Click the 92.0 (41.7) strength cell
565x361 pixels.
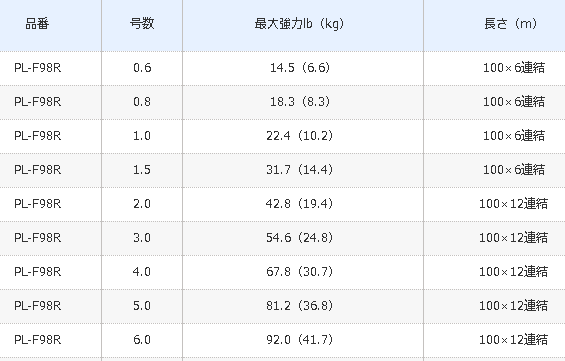click(x=299, y=340)
